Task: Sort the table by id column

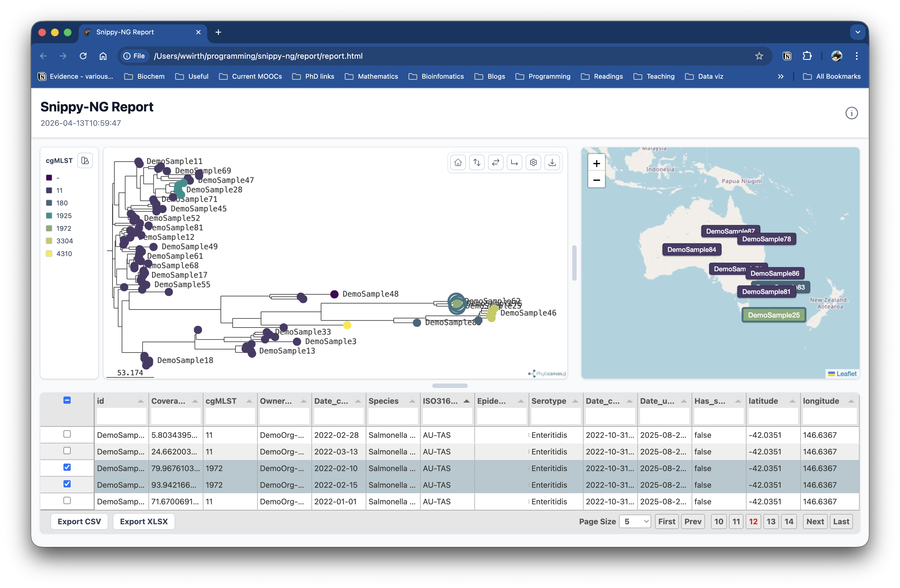Action: point(140,401)
